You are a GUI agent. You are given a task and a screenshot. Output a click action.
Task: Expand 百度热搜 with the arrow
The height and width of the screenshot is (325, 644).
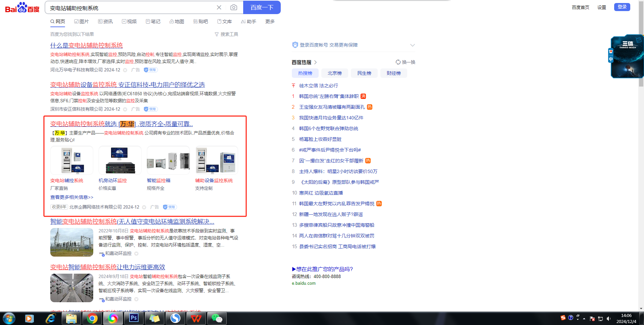pyautogui.click(x=316, y=62)
